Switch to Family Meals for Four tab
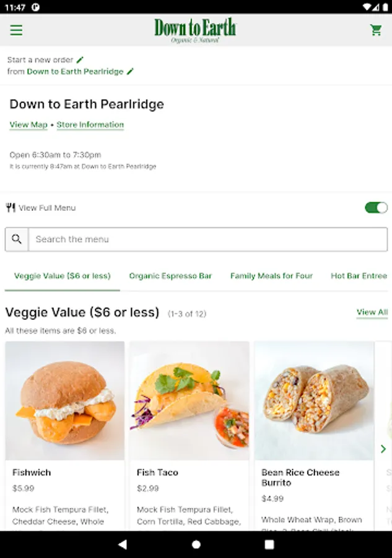 (271, 276)
